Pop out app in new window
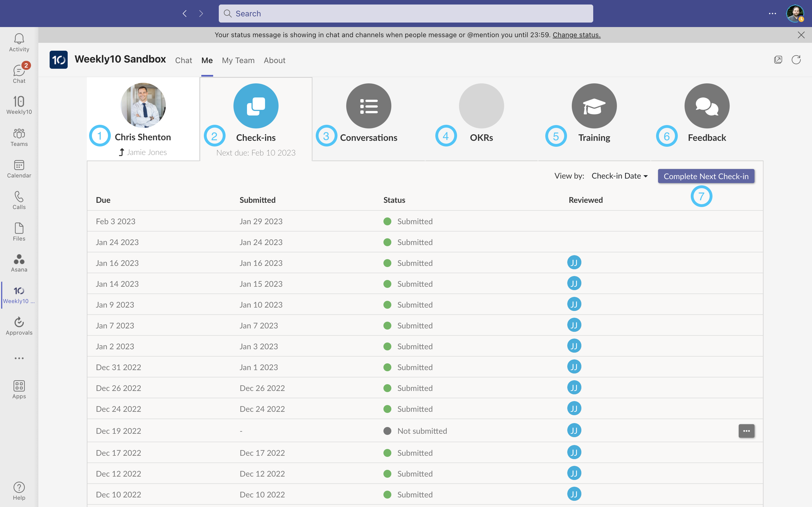This screenshot has width=812, height=507. 778,60
